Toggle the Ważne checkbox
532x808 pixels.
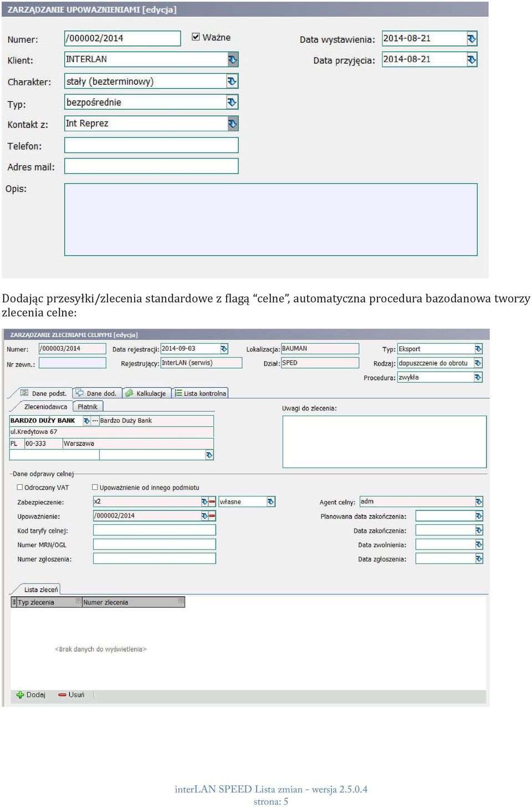pyautogui.click(x=196, y=37)
